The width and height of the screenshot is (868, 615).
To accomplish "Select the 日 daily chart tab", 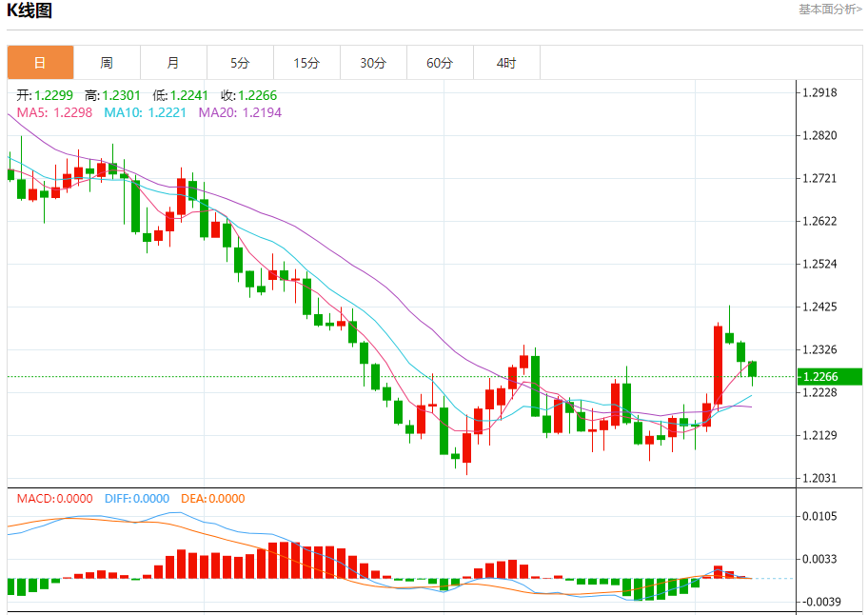I will point(40,63).
